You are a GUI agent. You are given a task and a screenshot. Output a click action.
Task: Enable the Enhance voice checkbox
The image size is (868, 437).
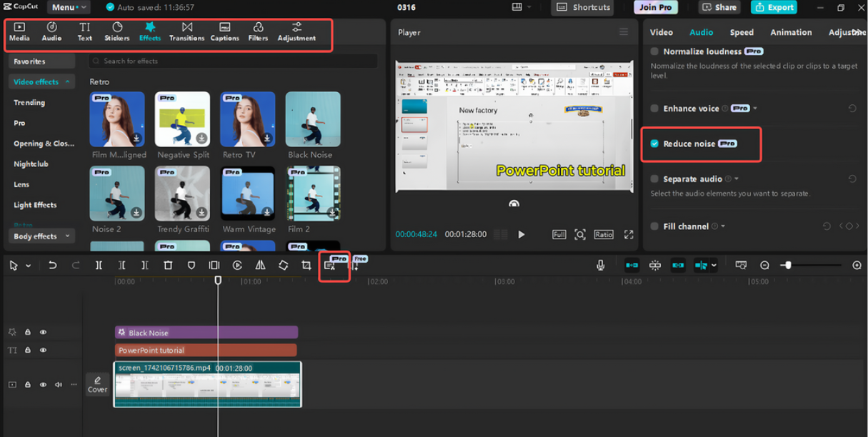pos(654,109)
